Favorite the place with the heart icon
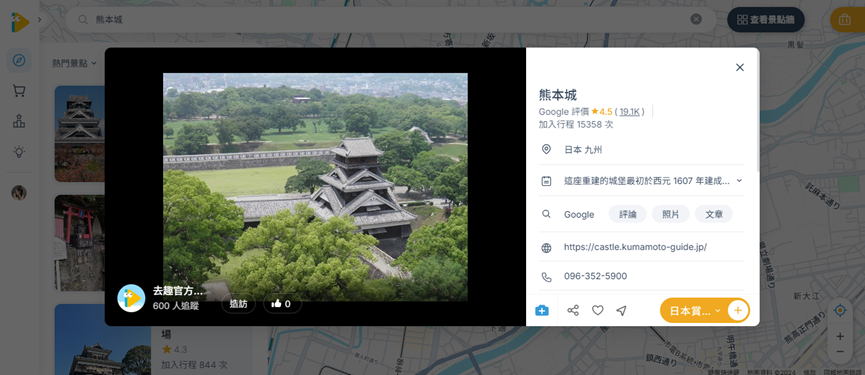Viewport: 865px width, 375px height. point(597,310)
